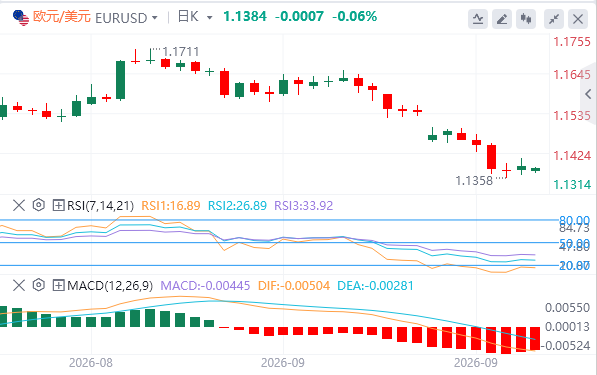Screen dimensions: 597x375
Task: Open the candlestick indicators icon
Action: [526, 18]
